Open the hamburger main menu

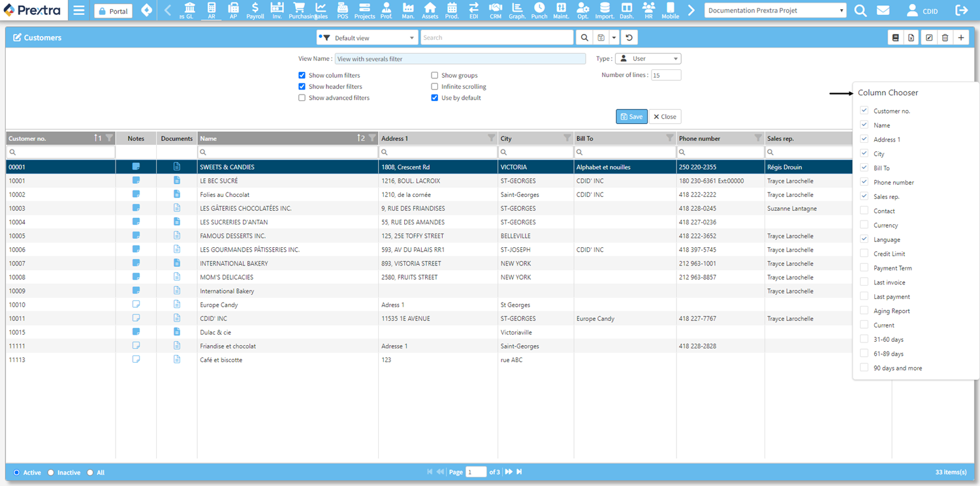tap(79, 10)
